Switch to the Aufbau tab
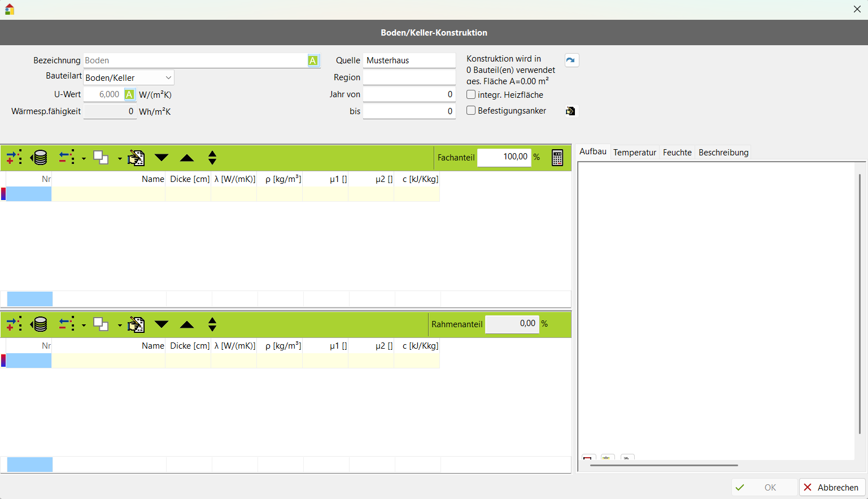The height and width of the screenshot is (499, 868). [x=593, y=151]
